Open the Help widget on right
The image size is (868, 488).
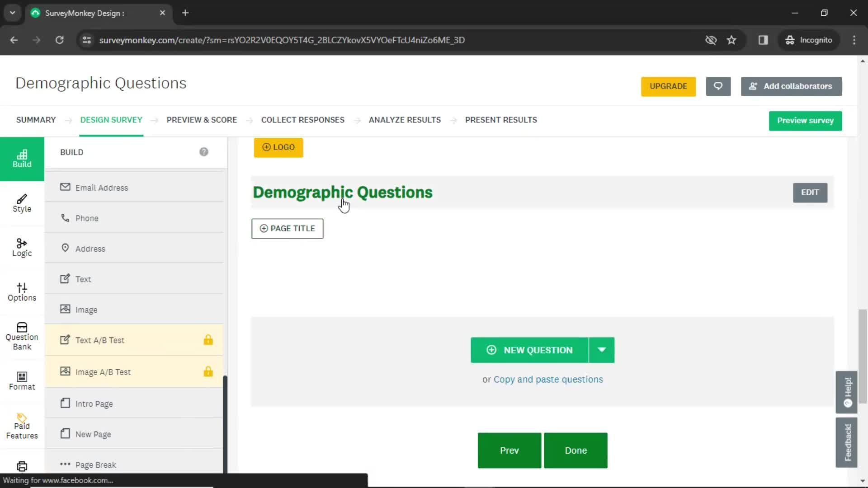click(x=849, y=390)
